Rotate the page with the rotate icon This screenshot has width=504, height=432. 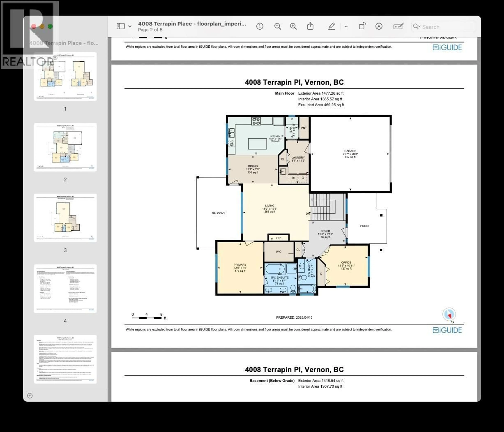[362, 26]
